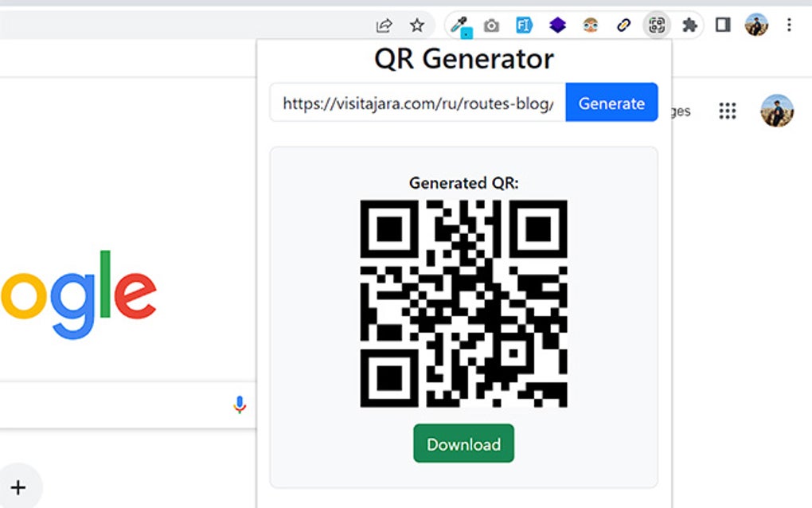
Task: Click the cartoon face avatar extension
Action: [x=590, y=25]
